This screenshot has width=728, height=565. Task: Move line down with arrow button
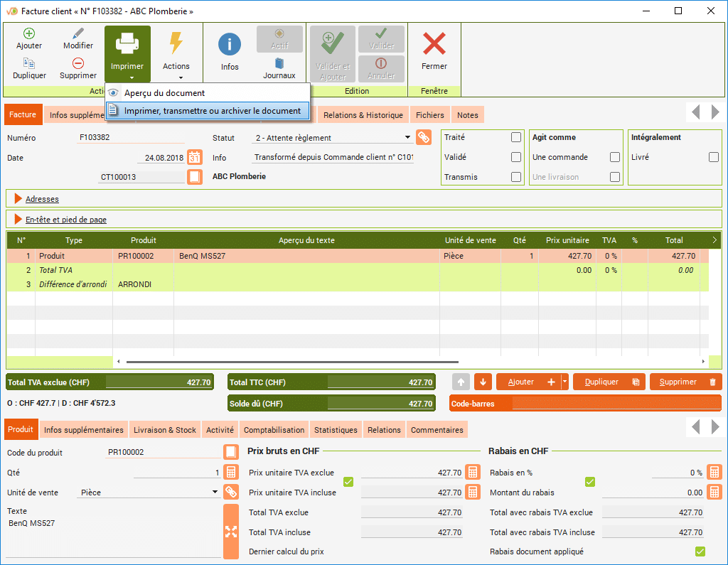tap(483, 382)
